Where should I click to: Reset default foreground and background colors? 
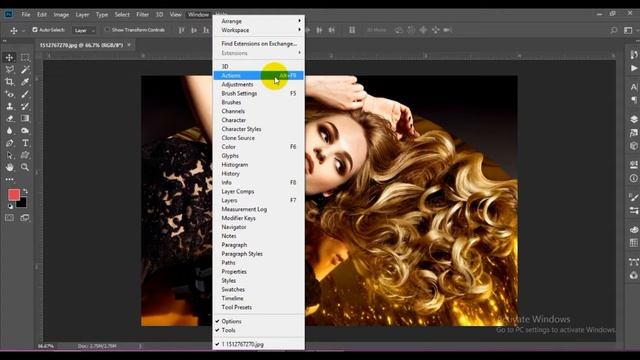10,207
